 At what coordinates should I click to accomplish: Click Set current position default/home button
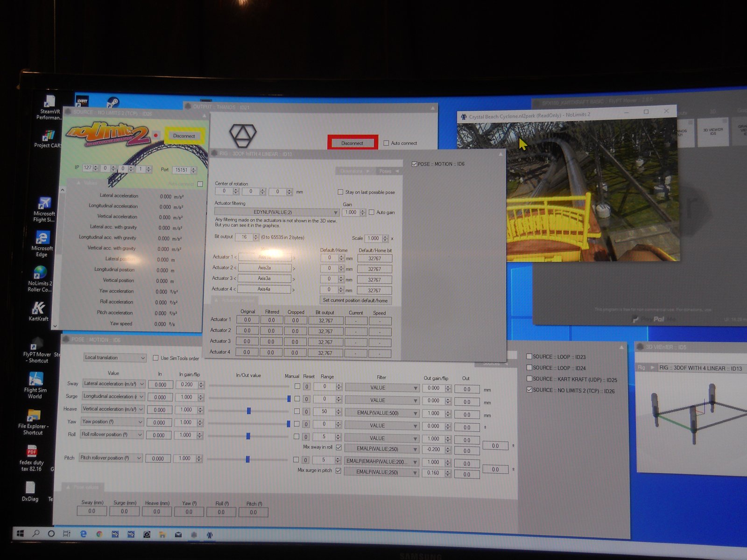355,301
